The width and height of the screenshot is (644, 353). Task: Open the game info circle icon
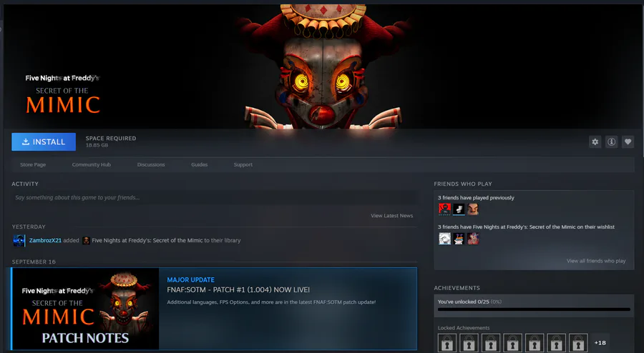click(612, 142)
